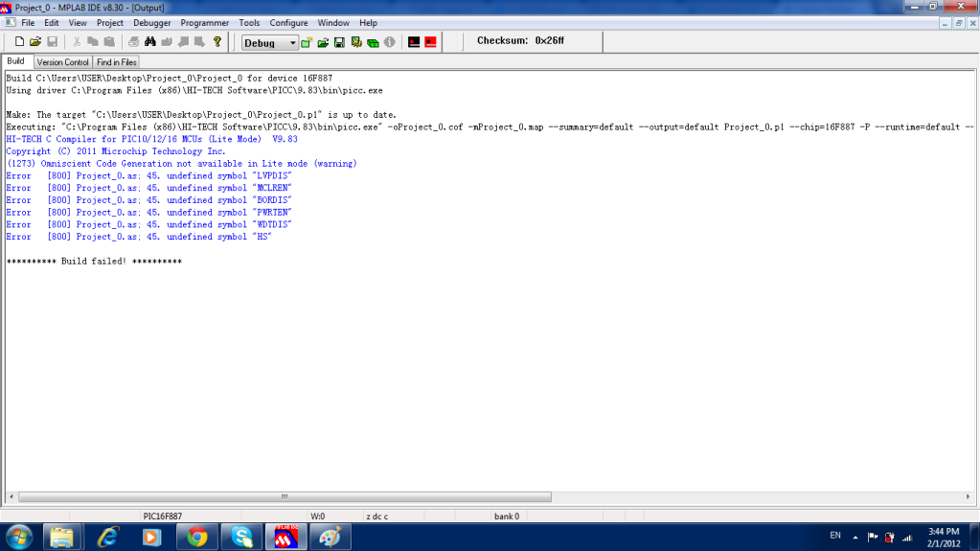
Task: Click the Save Workspace green diskette icon
Action: pyautogui.click(x=339, y=42)
